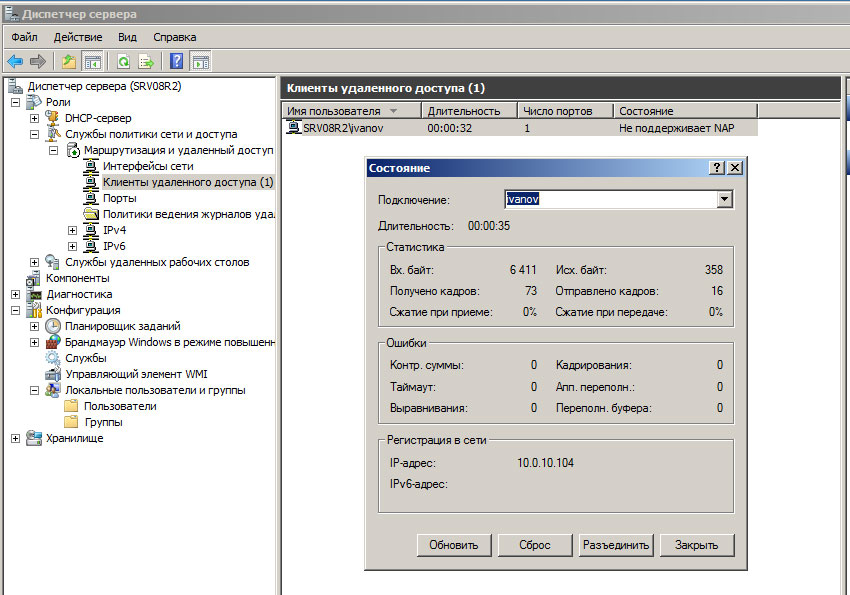Click the dialog's question mark help button
Screen dimensions: 850x595
717,168
